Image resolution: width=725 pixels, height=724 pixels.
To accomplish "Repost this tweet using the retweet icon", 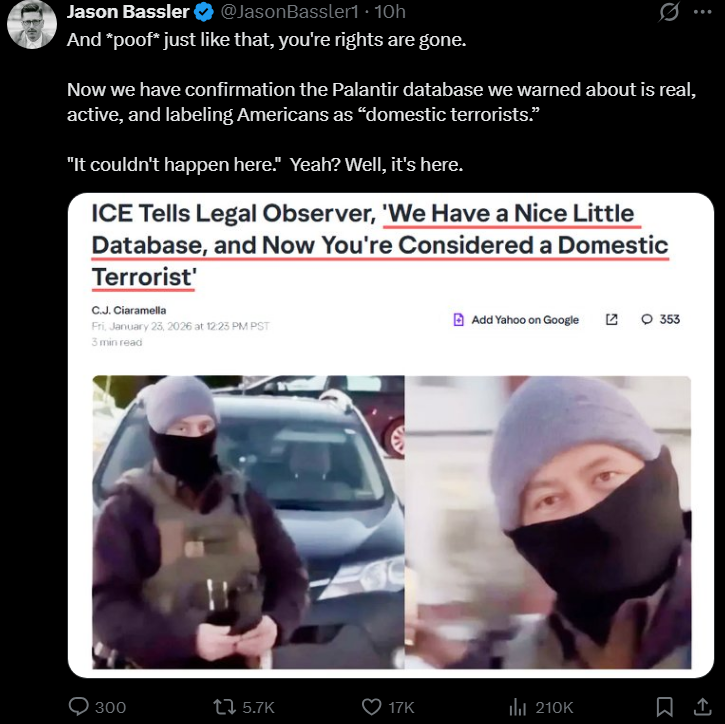I will pos(224,707).
